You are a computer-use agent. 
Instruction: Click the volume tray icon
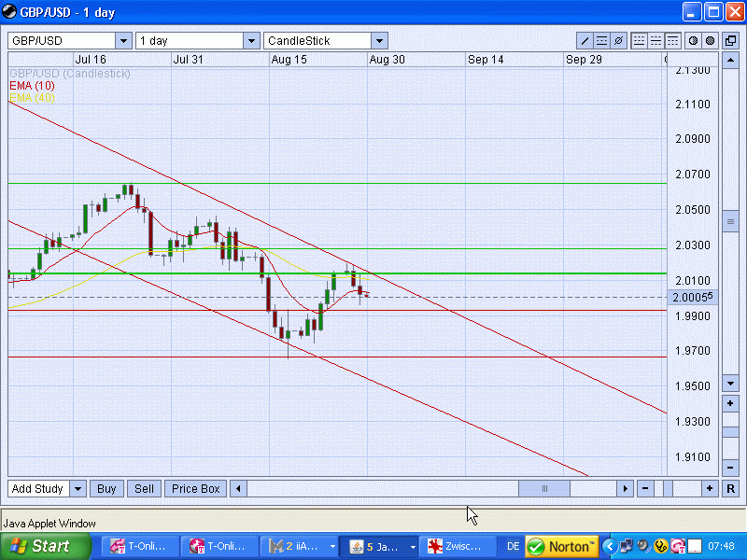coord(643,546)
